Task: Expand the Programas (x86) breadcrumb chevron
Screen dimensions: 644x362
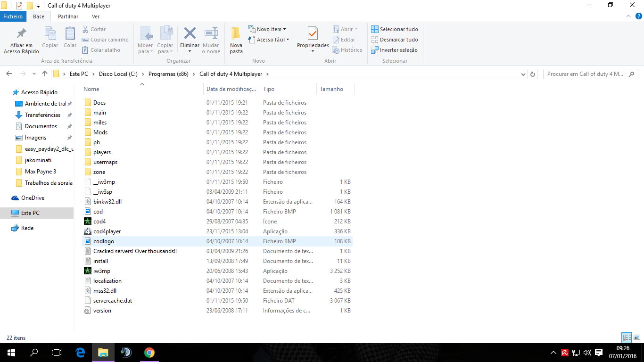Action: pos(193,74)
